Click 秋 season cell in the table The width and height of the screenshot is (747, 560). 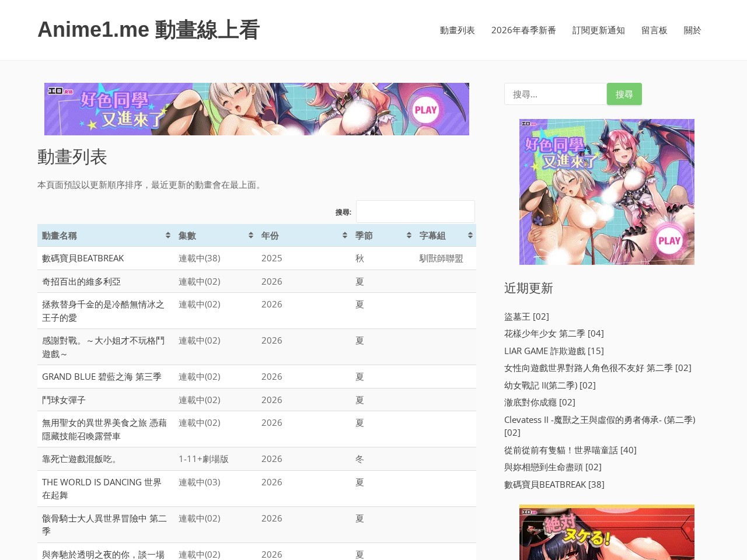(359, 258)
